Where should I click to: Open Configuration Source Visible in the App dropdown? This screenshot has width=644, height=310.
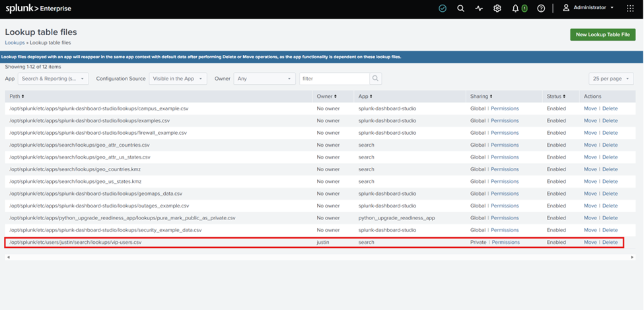pyautogui.click(x=178, y=79)
